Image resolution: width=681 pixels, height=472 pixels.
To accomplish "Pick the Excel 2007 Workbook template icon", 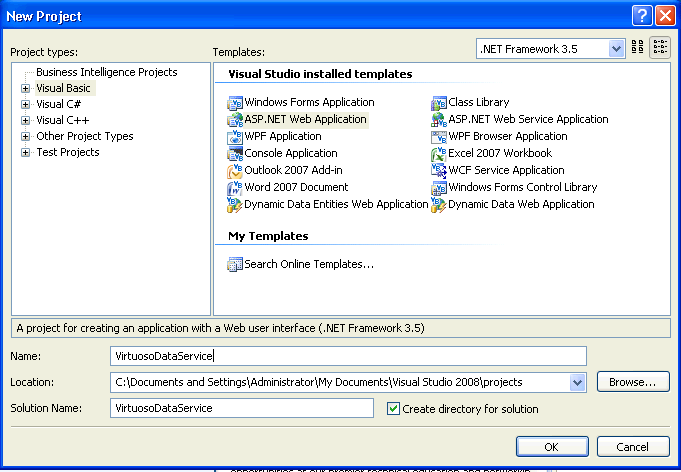I will [x=439, y=153].
